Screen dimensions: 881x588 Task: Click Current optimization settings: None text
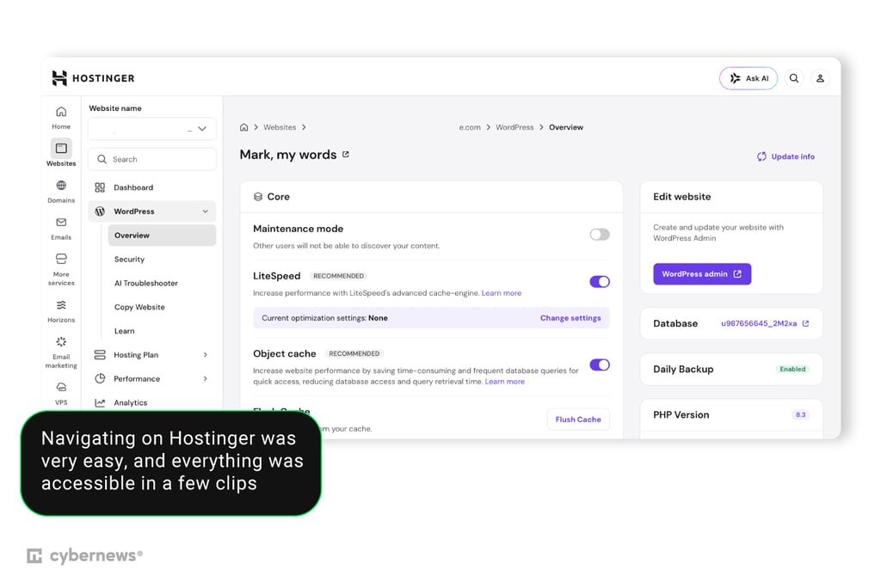(324, 318)
